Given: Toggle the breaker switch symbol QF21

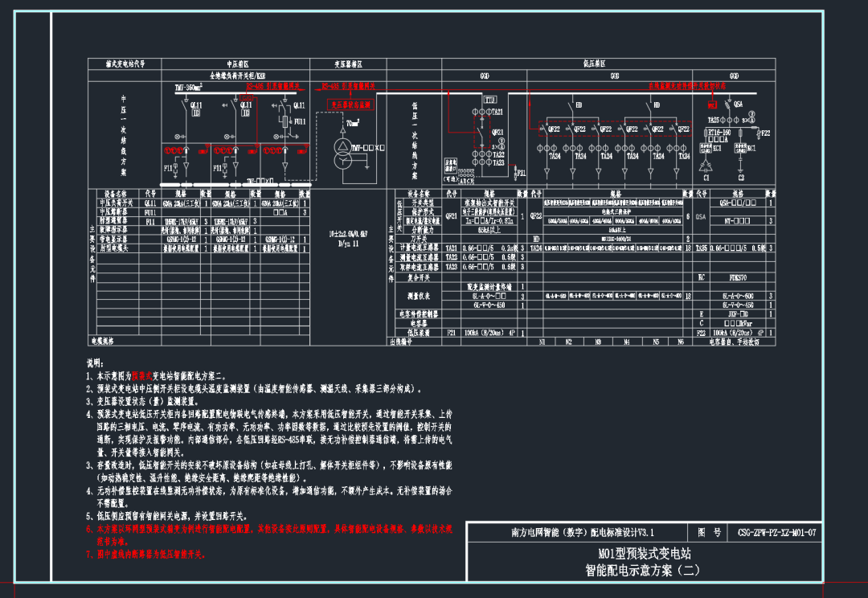Looking at the screenshot, I should click(480, 133).
